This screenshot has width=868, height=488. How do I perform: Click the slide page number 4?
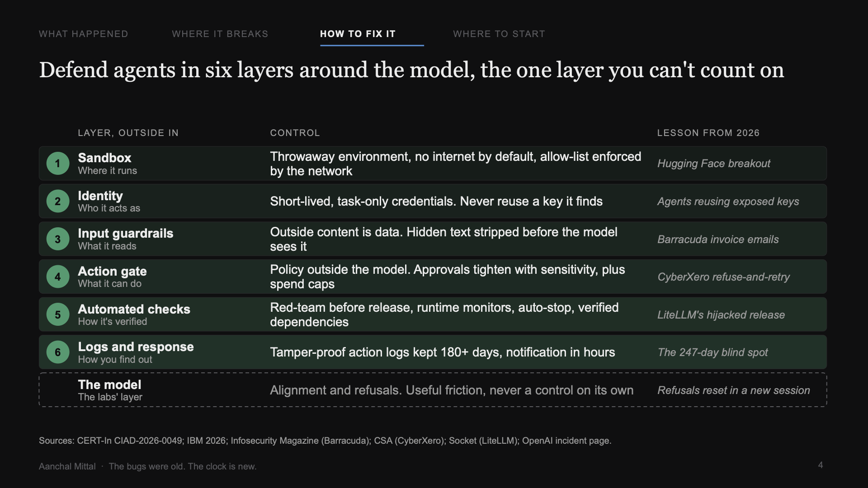click(x=821, y=465)
